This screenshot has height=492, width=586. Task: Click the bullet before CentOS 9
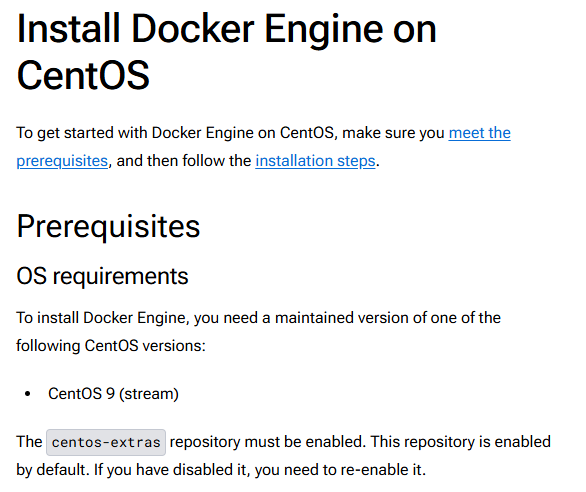(x=27, y=394)
